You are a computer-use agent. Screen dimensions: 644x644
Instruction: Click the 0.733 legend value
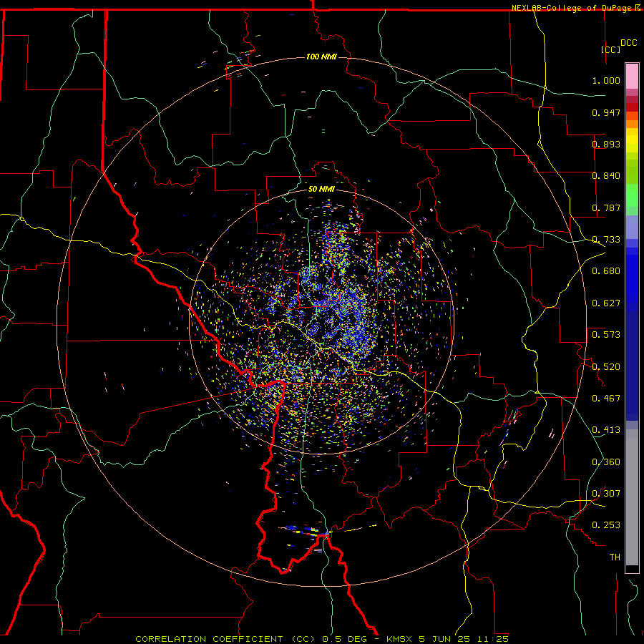pyautogui.click(x=606, y=240)
